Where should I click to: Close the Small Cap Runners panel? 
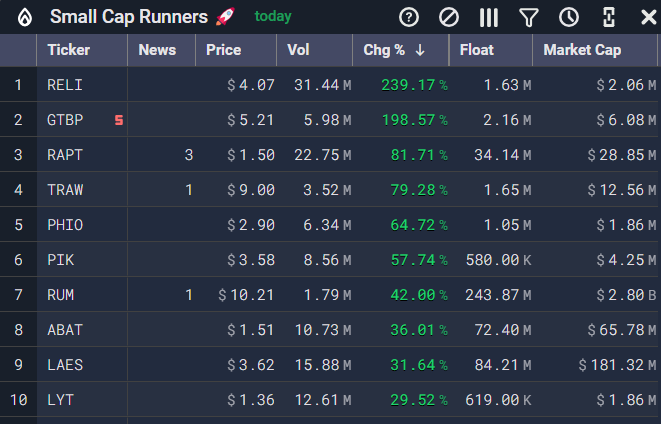(x=649, y=18)
